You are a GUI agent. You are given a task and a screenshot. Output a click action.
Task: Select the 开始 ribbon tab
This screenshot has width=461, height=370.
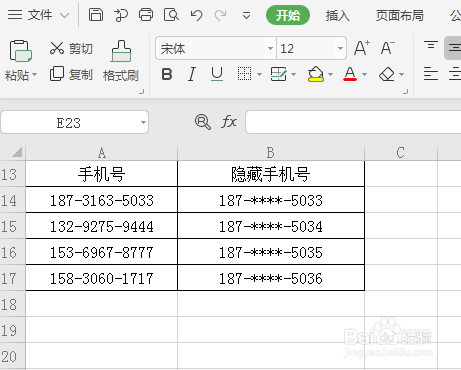[288, 15]
